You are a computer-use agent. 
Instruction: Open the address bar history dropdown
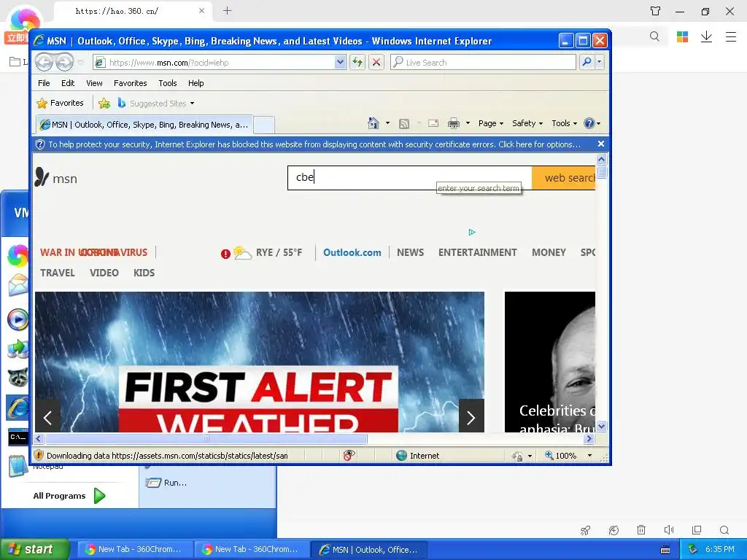[x=340, y=62]
